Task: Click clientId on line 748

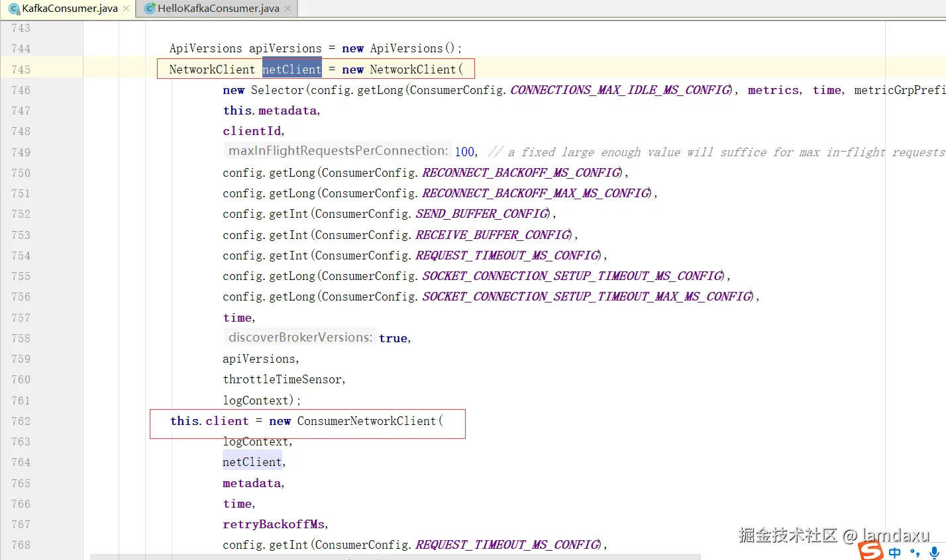Action: coord(252,131)
